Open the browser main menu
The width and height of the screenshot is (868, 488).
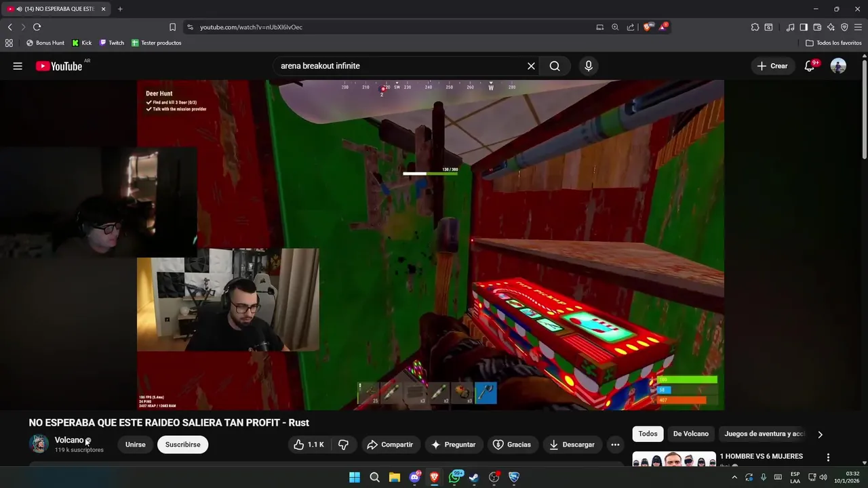[858, 27]
